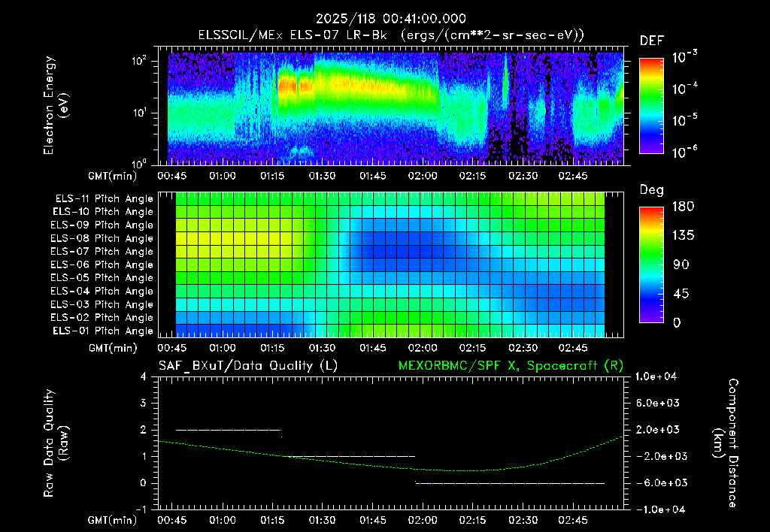The width and height of the screenshot is (770, 532).
Task: Click the GMT(min) label under the bottom plot
Action: coord(113,520)
